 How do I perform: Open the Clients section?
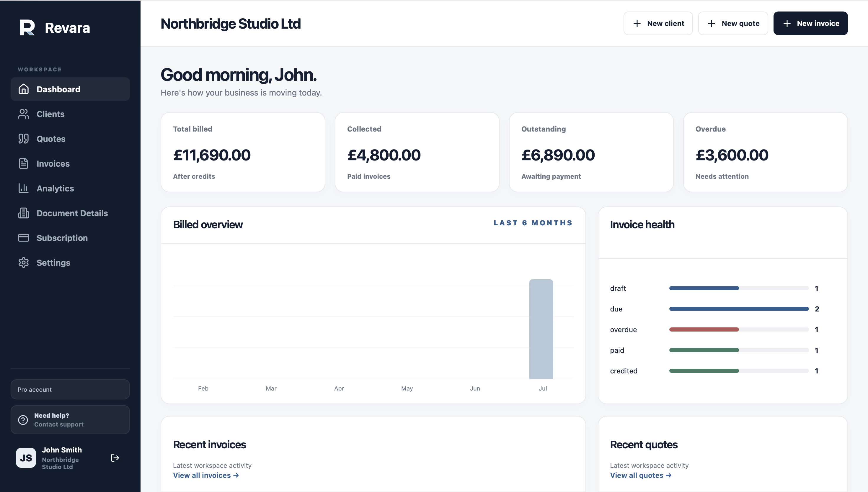(x=70, y=114)
